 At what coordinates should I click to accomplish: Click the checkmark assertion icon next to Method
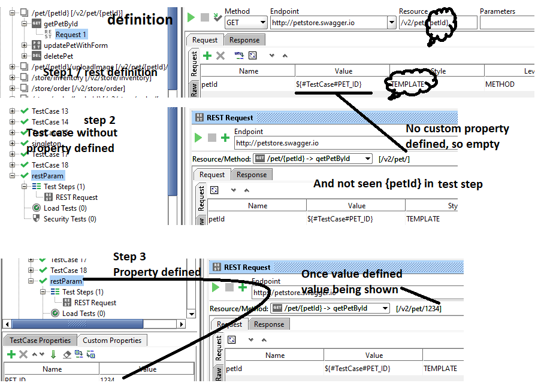[x=217, y=17]
